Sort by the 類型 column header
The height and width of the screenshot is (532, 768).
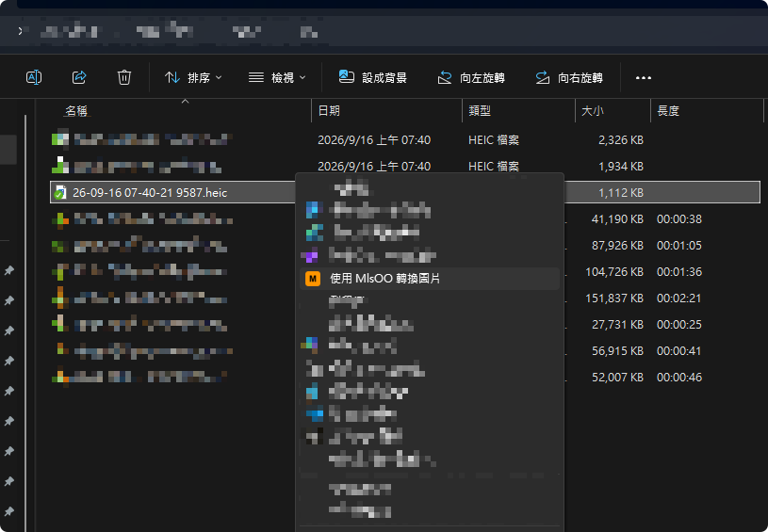[x=480, y=110]
